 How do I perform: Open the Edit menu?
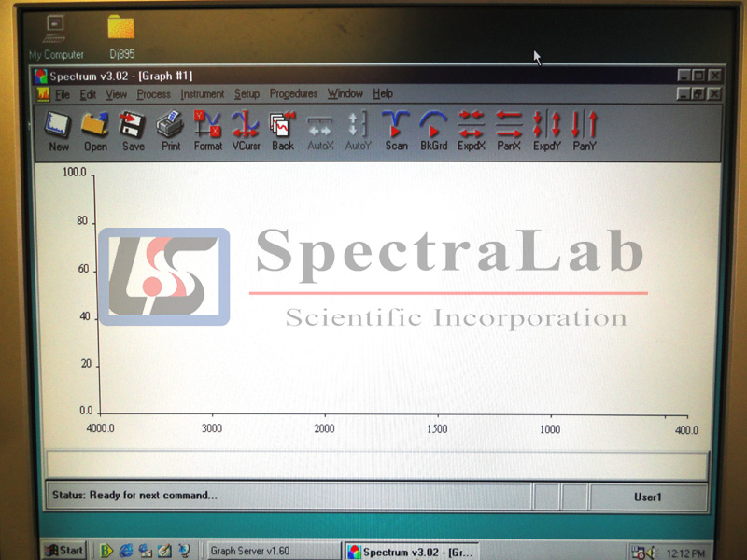pos(88,94)
